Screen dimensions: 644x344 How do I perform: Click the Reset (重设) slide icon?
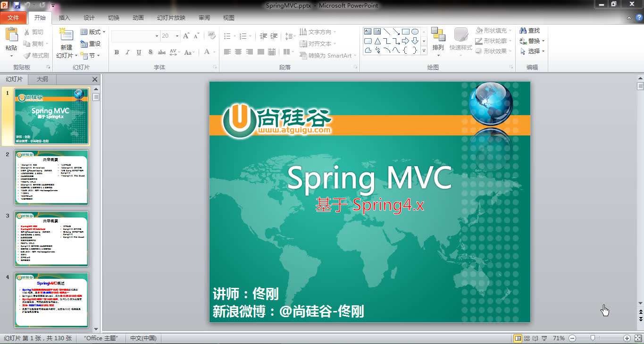(x=84, y=44)
